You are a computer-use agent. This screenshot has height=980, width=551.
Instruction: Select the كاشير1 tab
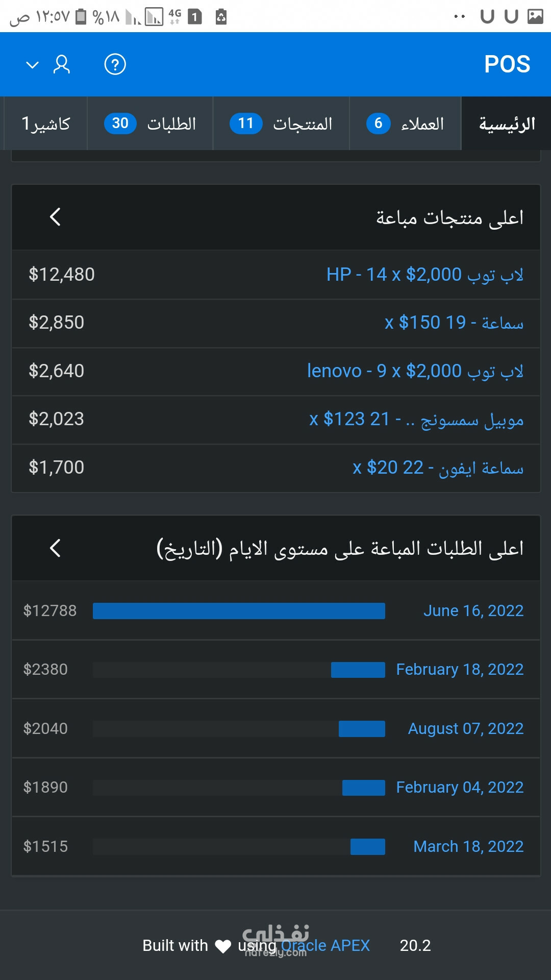tap(46, 124)
